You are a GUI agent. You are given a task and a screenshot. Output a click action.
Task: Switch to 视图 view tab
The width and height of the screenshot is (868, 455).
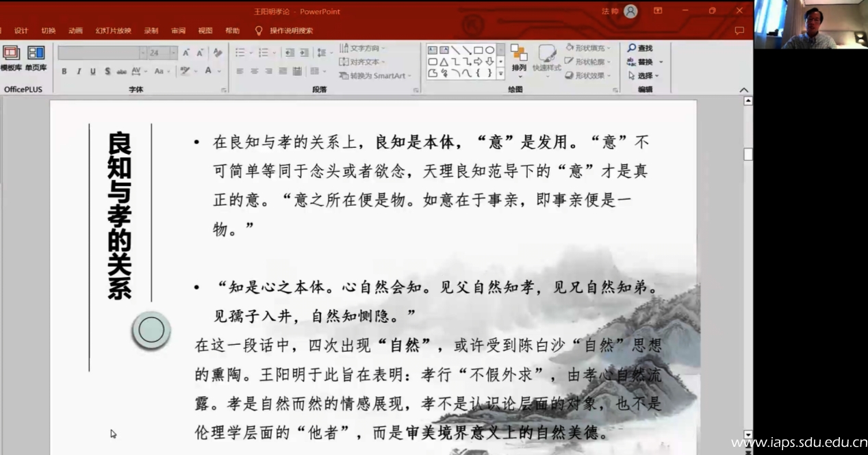[205, 31]
